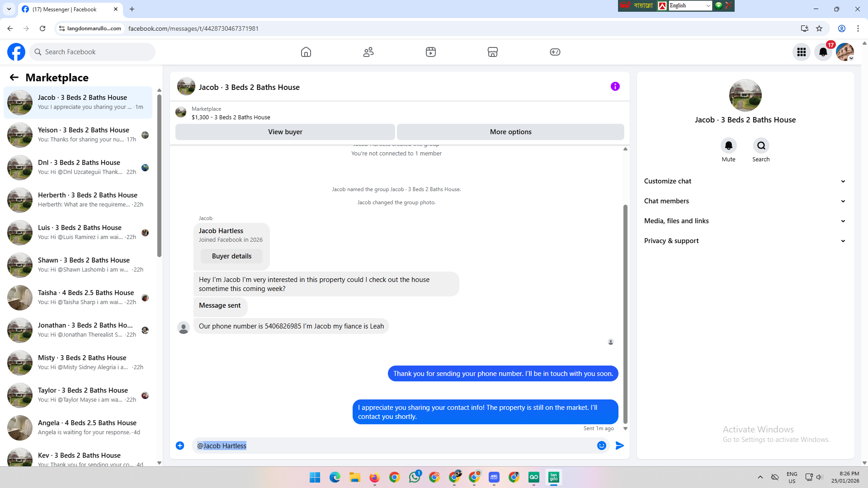Image resolution: width=868 pixels, height=488 pixels.
Task: Open a new browser tab
Action: 132,9
